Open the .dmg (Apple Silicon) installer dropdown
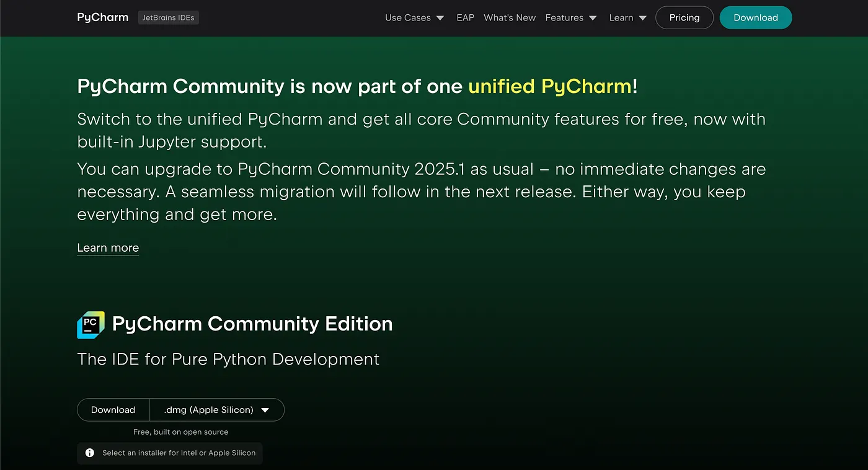This screenshot has height=470, width=868. click(x=217, y=410)
